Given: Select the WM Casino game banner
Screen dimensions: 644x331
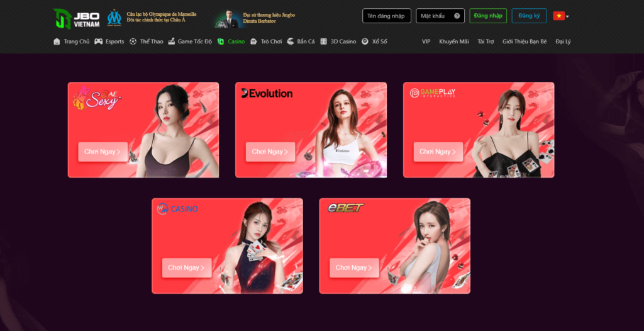Looking at the screenshot, I should pyautogui.click(x=227, y=246).
